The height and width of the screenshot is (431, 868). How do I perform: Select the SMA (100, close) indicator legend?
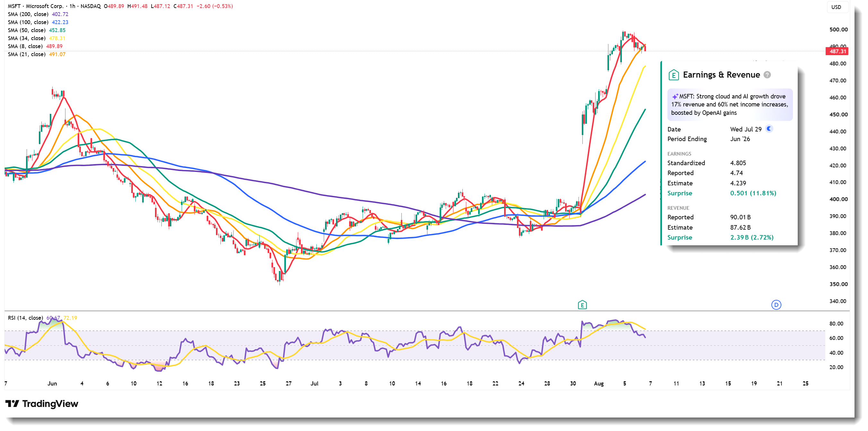pyautogui.click(x=28, y=22)
